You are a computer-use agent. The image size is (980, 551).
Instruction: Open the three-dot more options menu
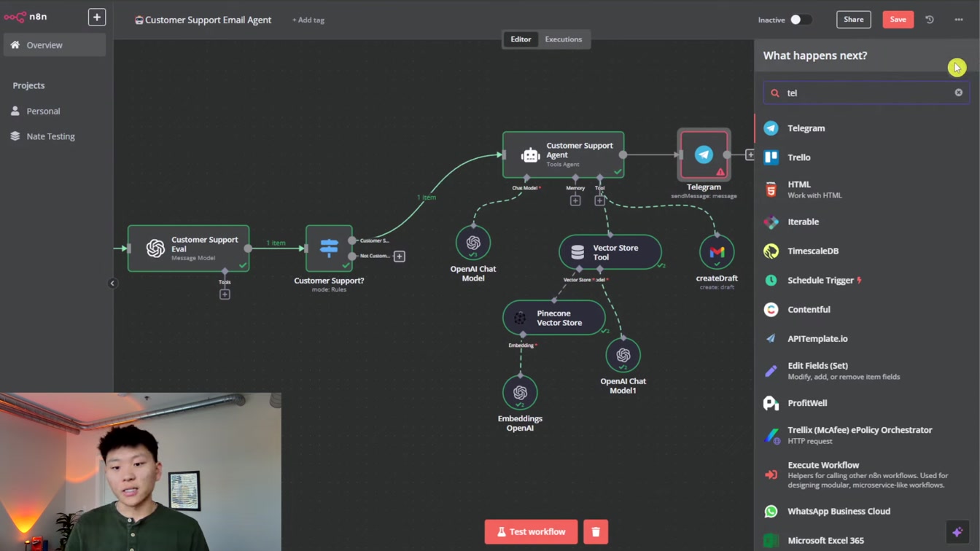pos(959,20)
